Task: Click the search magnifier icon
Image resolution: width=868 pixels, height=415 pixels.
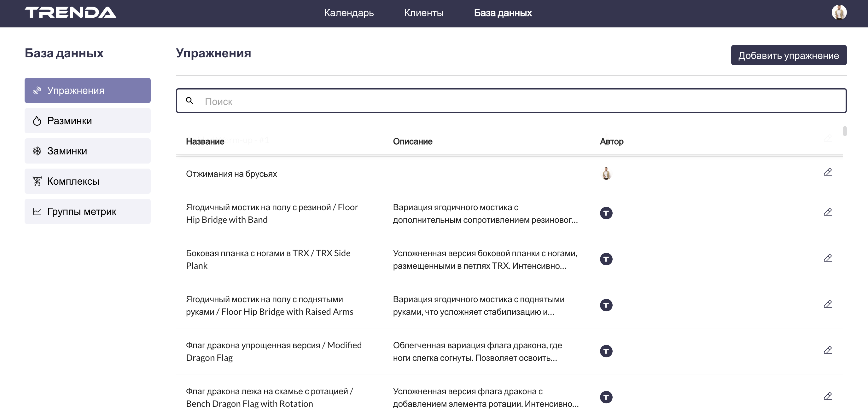Action: pos(190,101)
